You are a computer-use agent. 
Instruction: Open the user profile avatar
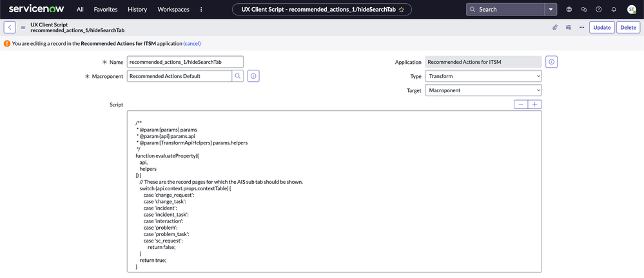pos(632,9)
